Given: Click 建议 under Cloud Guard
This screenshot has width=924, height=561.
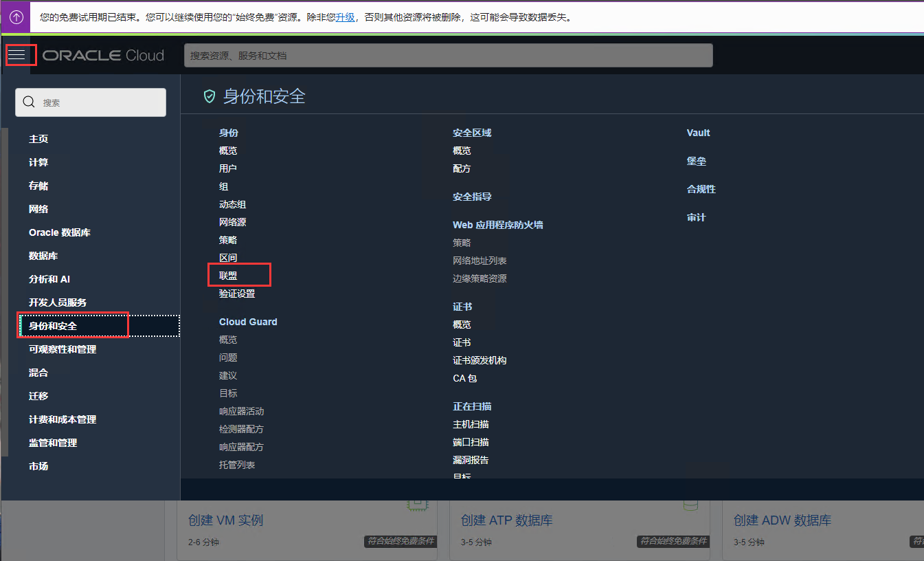Looking at the screenshot, I should pyautogui.click(x=228, y=375).
